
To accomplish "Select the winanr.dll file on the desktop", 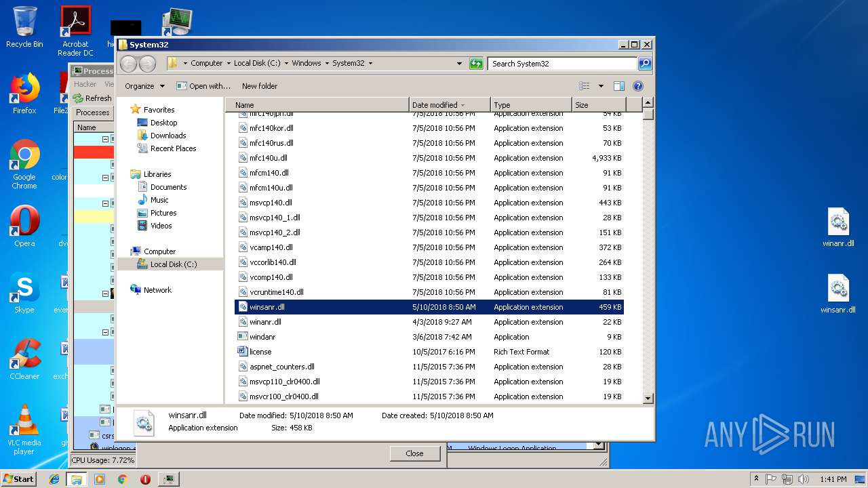I will [x=838, y=228].
